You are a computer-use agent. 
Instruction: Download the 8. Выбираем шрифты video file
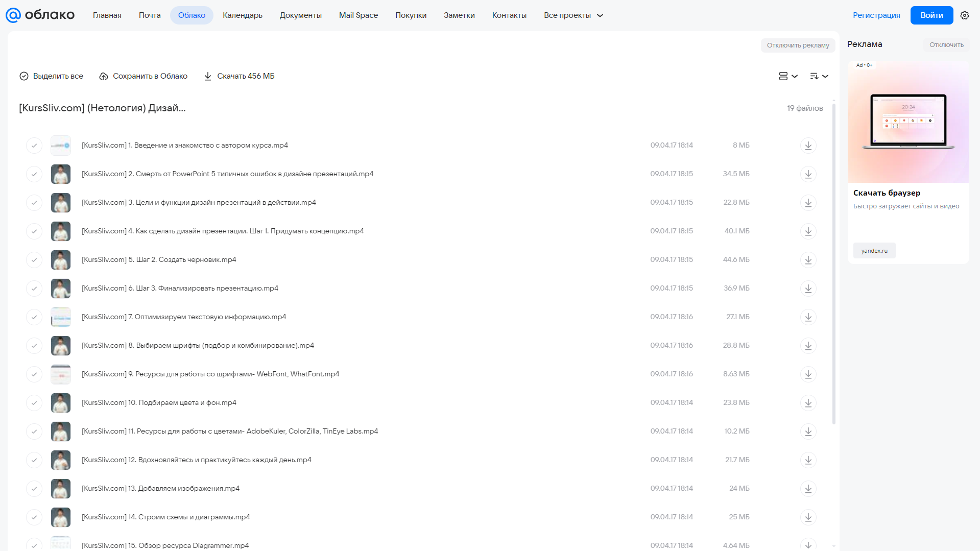click(x=808, y=346)
